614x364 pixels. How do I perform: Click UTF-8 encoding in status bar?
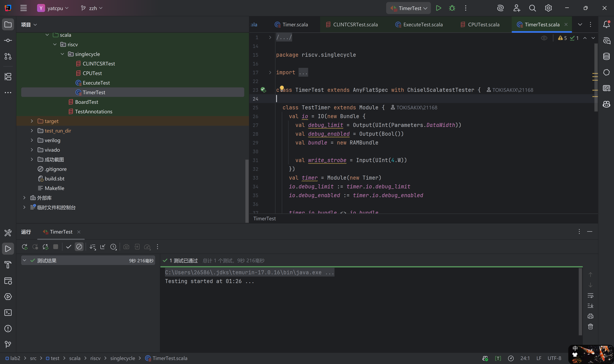tap(554, 358)
